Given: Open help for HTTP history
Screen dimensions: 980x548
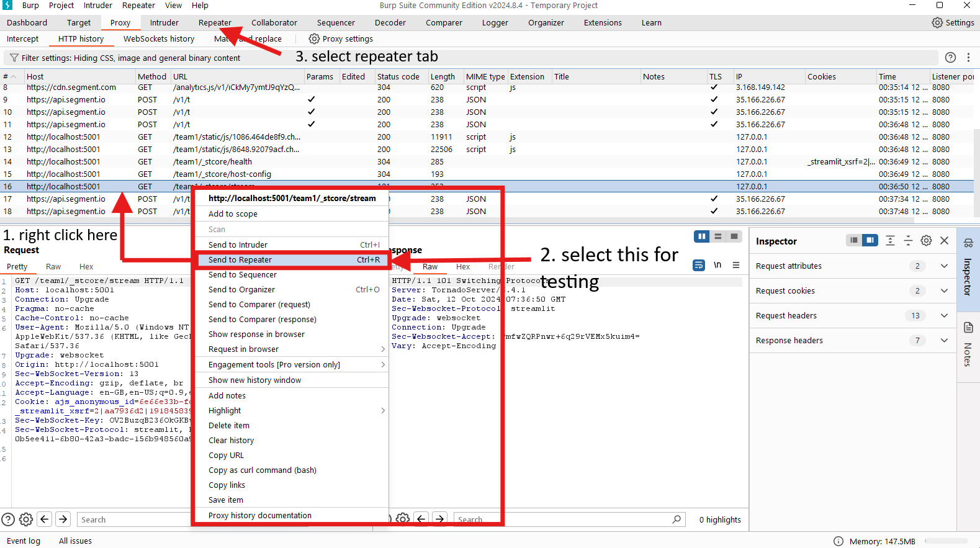Looking at the screenshot, I should [x=950, y=57].
